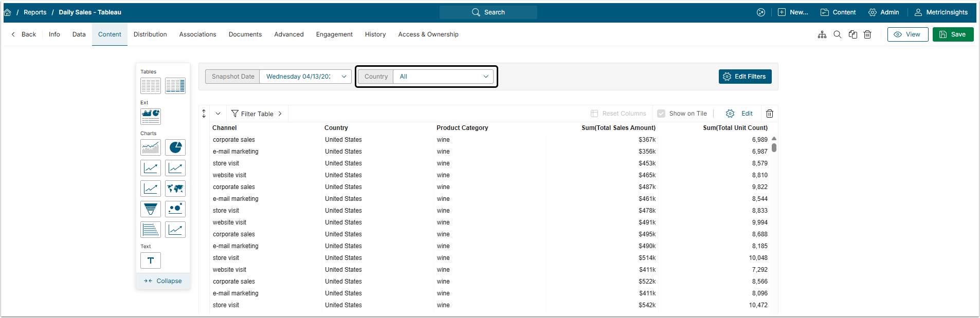Insert the world map chart

tap(175, 189)
